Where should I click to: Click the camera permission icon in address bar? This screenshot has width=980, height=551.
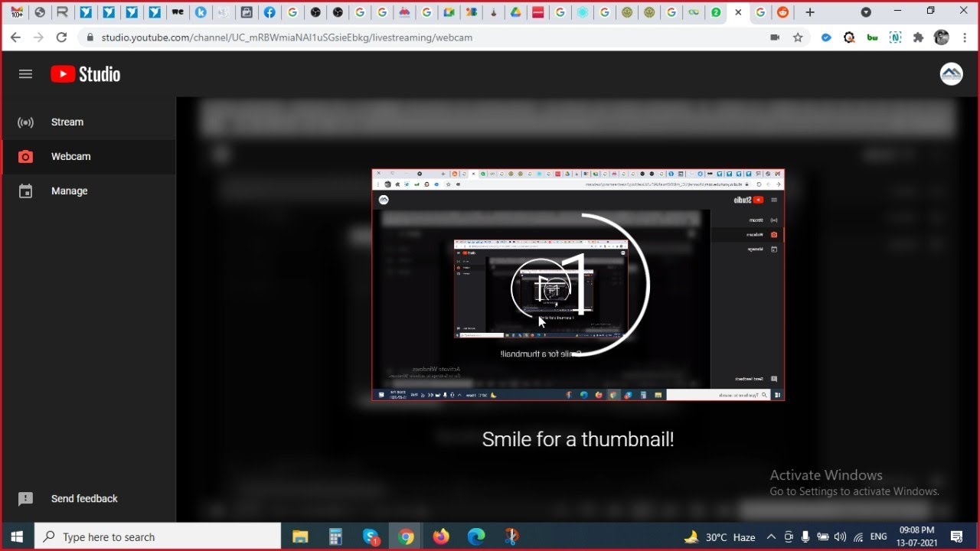coord(775,37)
